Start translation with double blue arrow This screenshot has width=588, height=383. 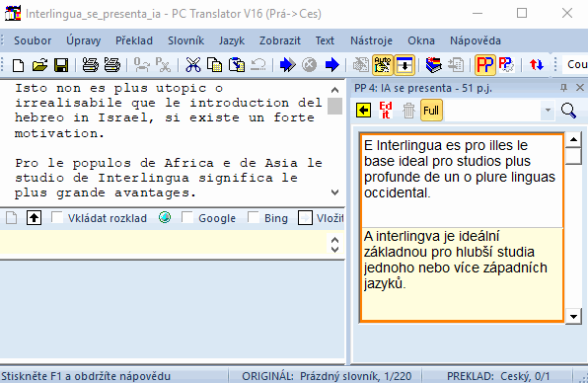288,65
